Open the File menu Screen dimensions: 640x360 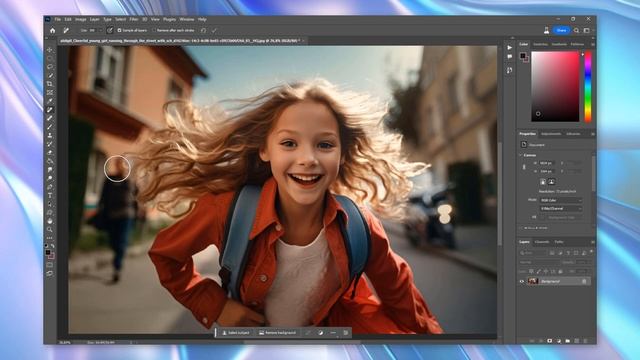coord(58,19)
